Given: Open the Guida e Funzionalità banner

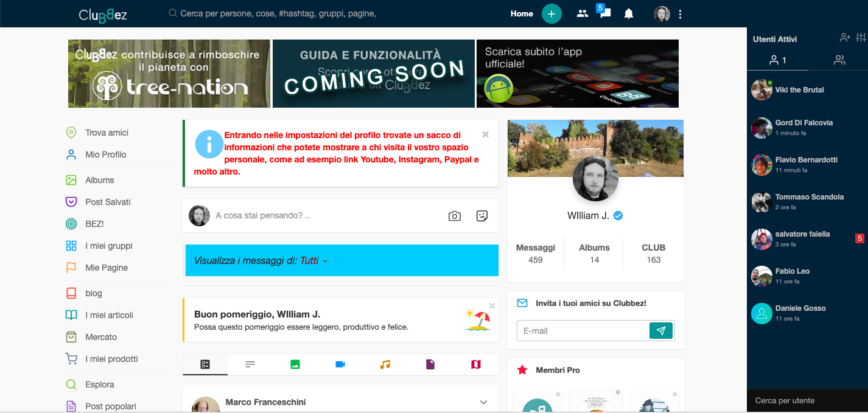Looking at the screenshot, I should [374, 74].
